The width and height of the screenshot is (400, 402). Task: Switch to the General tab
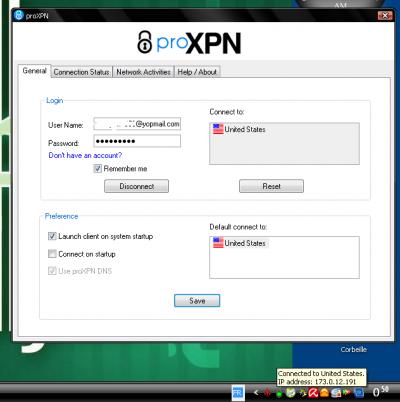tap(34, 71)
